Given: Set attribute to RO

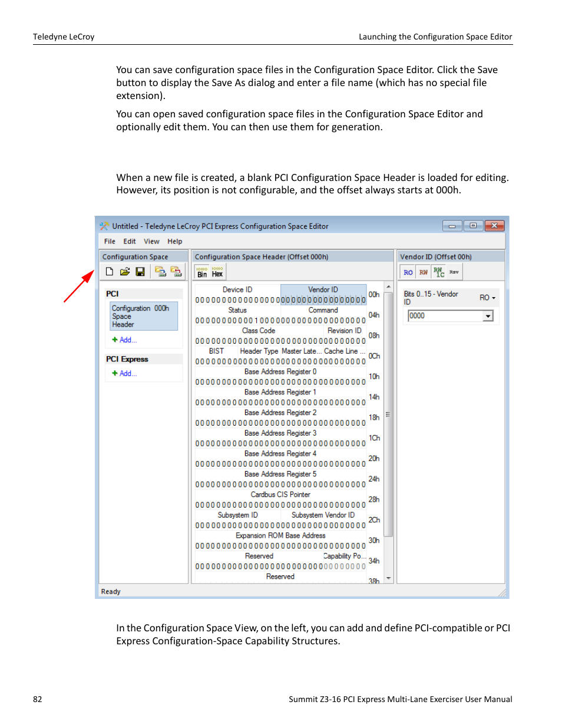Looking at the screenshot, I should (x=408, y=272).
